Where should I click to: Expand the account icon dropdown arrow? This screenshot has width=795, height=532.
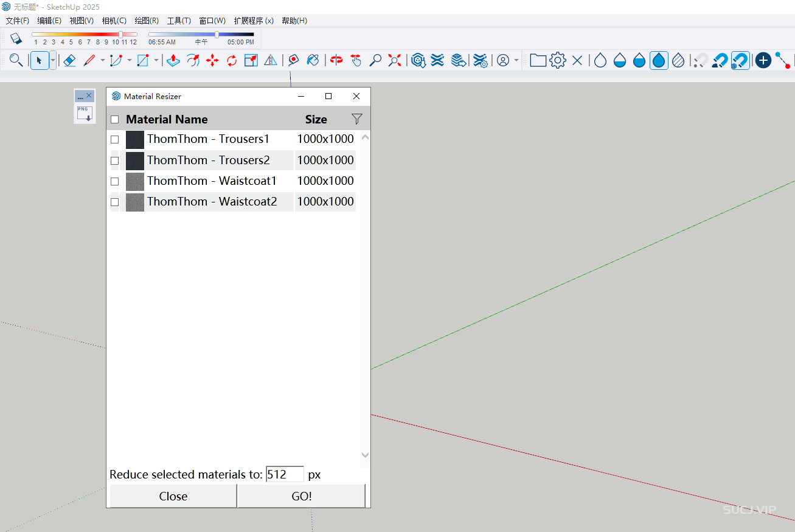(x=516, y=60)
